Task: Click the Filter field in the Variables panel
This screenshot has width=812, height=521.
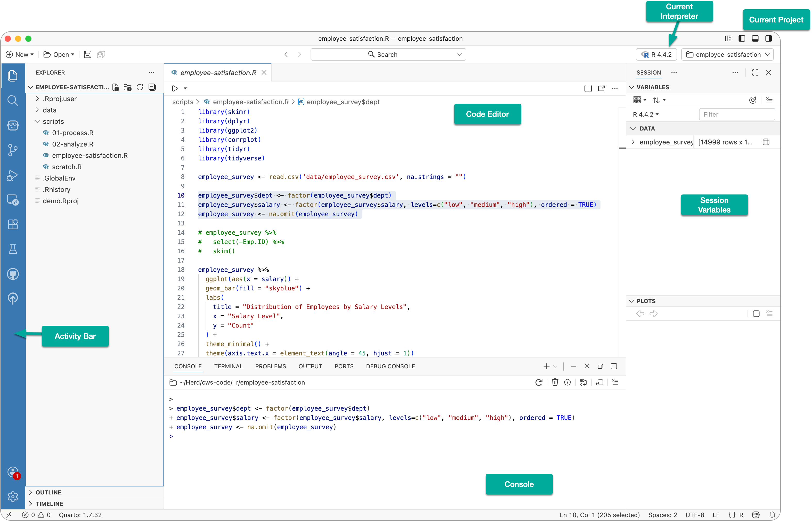Action: coord(737,114)
